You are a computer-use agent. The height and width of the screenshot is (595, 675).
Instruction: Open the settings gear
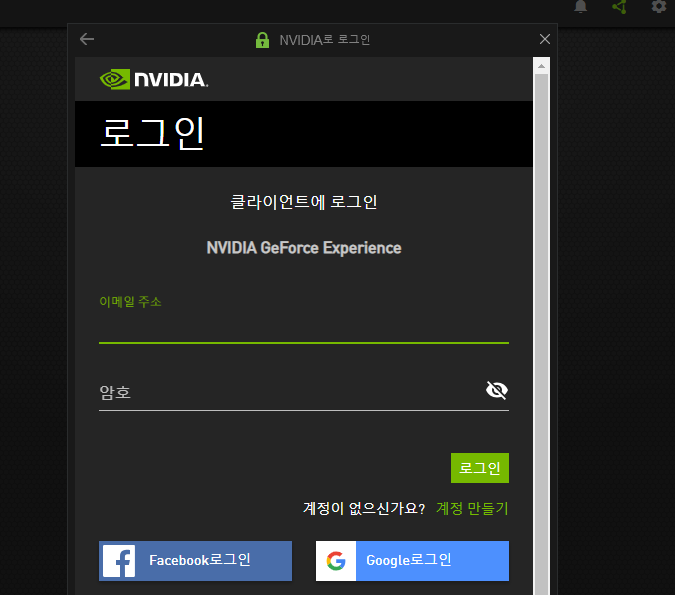pyautogui.click(x=659, y=6)
